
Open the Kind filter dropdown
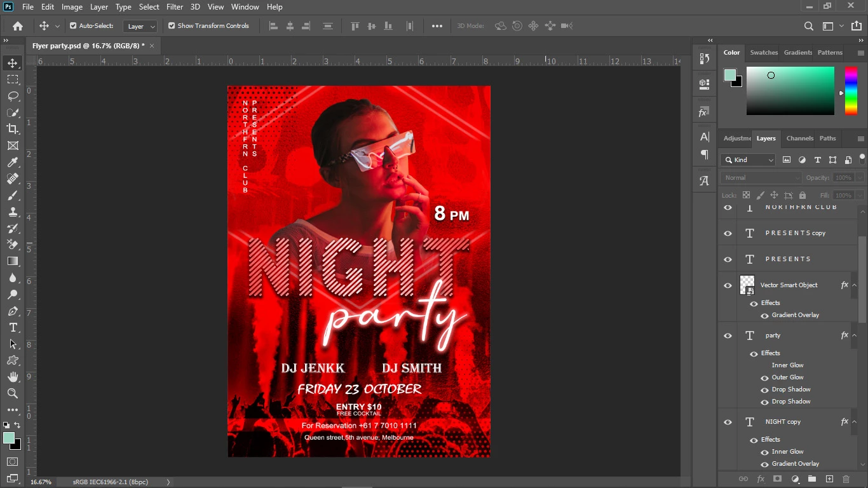tap(749, 160)
